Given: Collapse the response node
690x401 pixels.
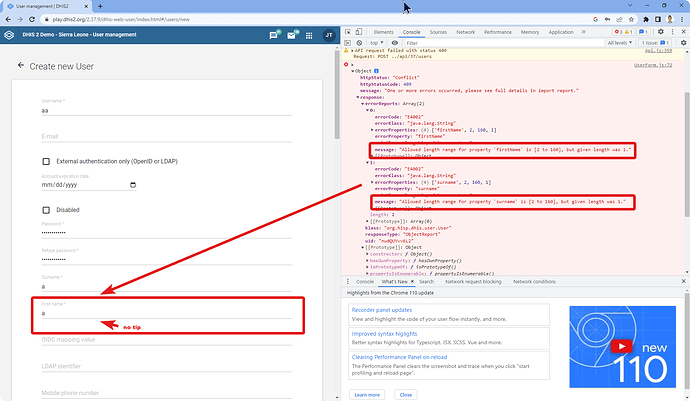Looking at the screenshot, I should tap(357, 97).
